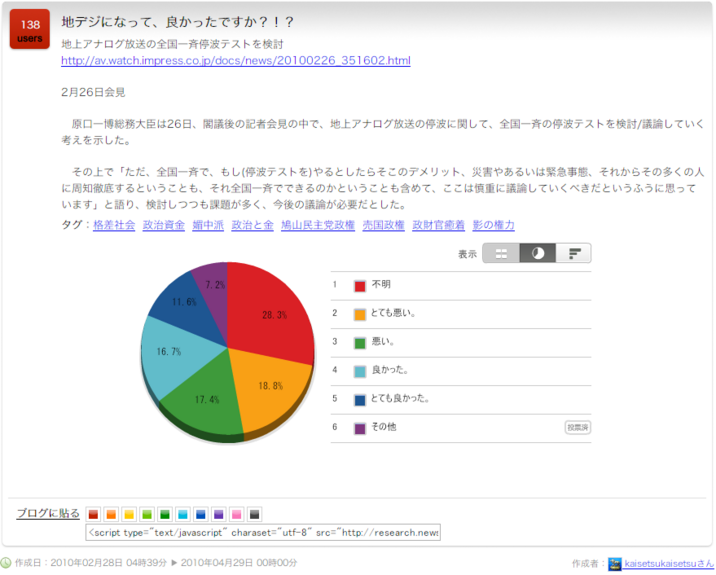Select the 悪い。 legend row
Image resolution: width=716 pixels, height=575 pixels.
461,343
